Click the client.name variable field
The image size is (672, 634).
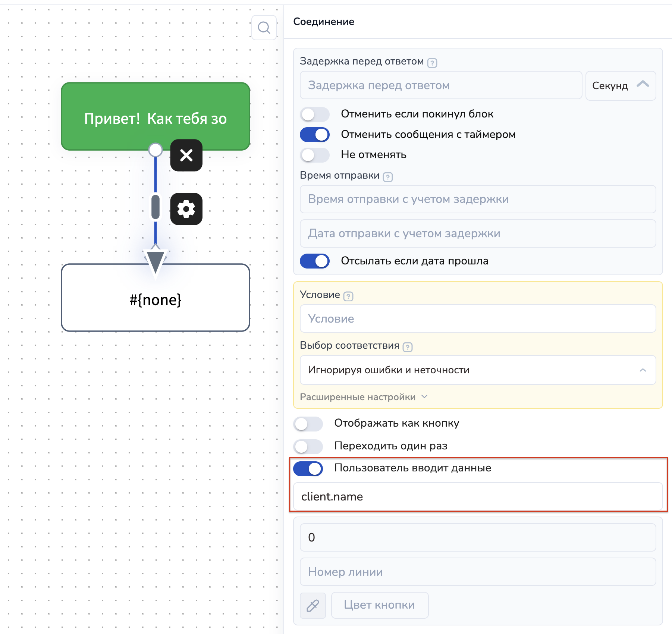point(477,496)
